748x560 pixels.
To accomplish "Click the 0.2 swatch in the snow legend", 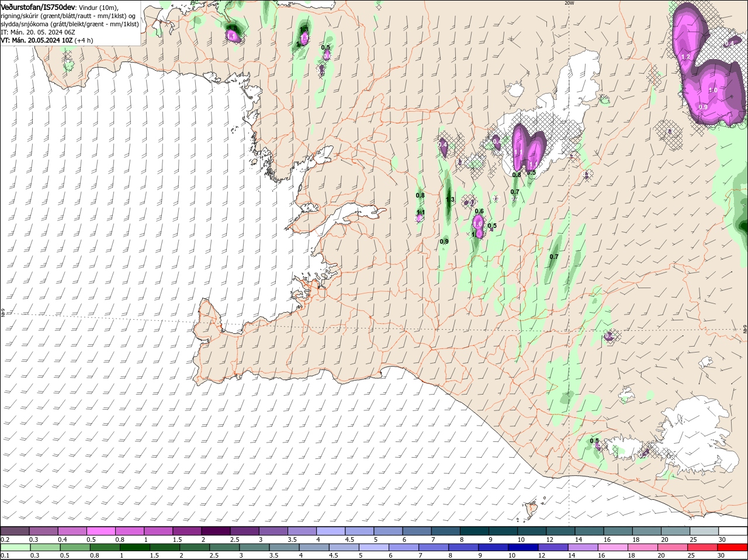I will (15, 531).
